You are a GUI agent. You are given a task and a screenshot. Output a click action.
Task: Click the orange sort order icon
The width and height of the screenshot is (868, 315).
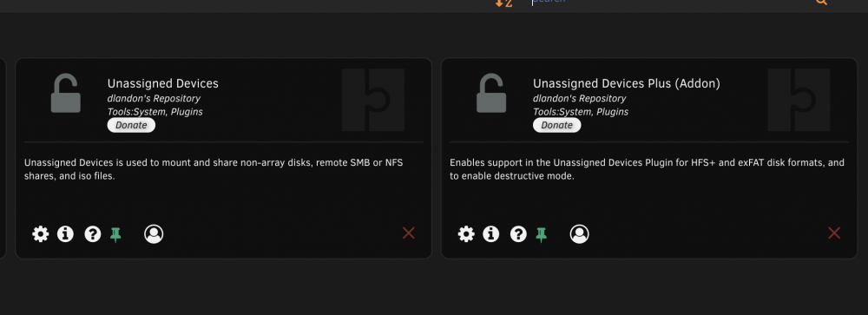pyautogui.click(x=503, y=3)
